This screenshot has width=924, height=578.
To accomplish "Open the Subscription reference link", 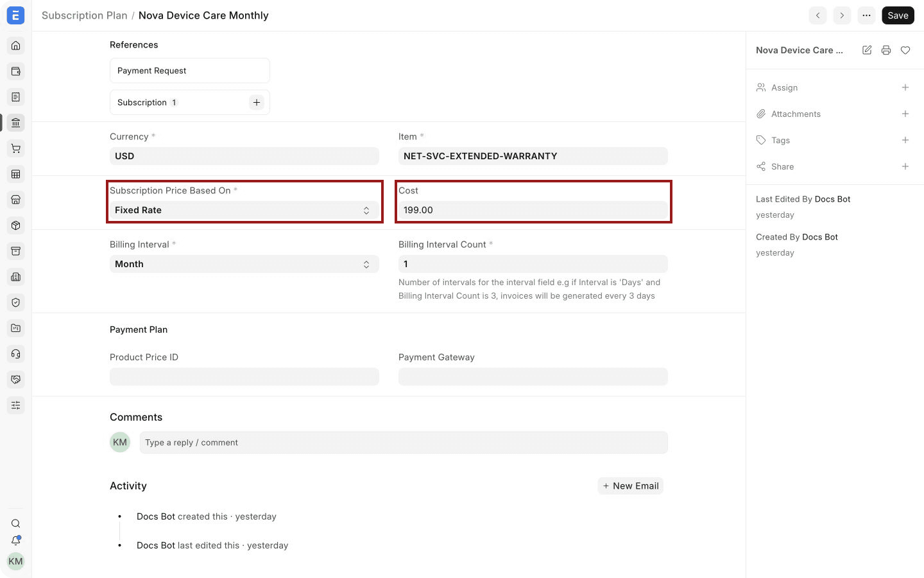I will [x=142, y=103].
